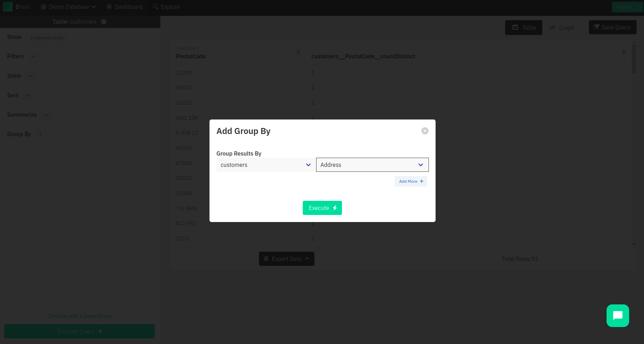Select PostalCode cell 12209
This screenshot has width=644, height=344.
(x=184, y=73)
